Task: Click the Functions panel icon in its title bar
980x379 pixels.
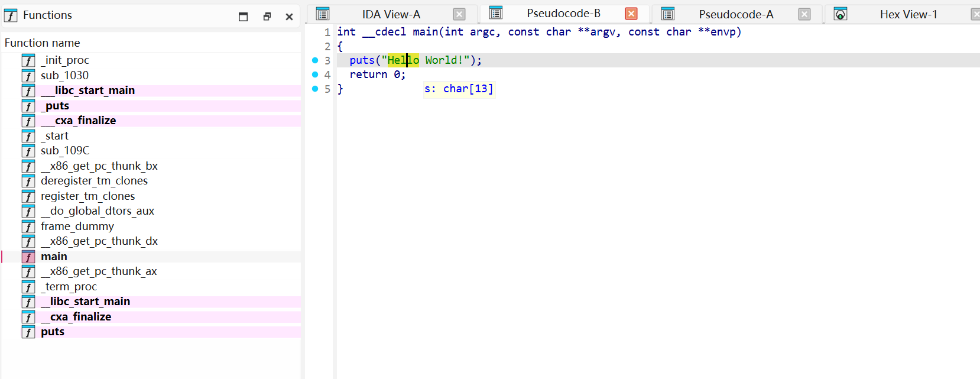Action: coord(11,15)
